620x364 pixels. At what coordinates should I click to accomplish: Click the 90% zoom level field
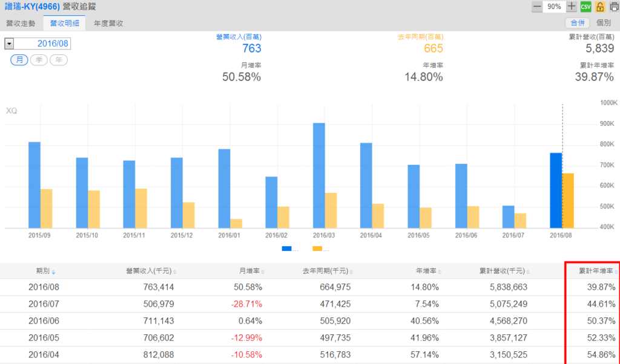(554, 7)
